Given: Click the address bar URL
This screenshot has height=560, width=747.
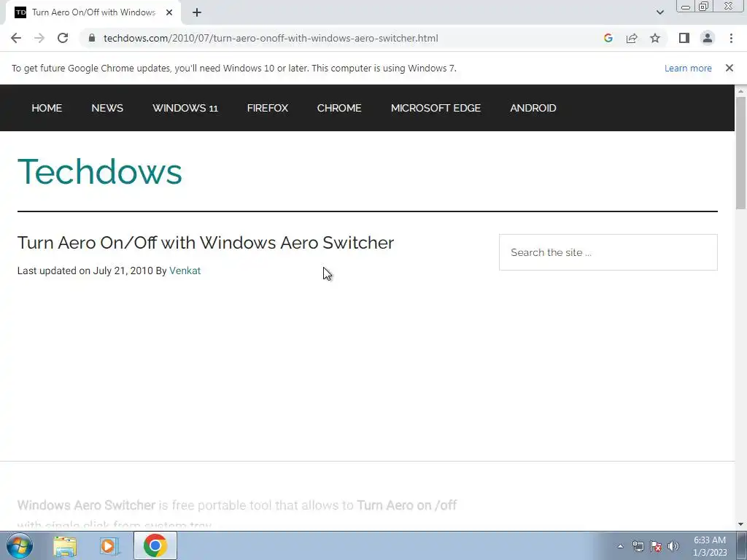Looking at the screenshot, I should pos(271,38).
